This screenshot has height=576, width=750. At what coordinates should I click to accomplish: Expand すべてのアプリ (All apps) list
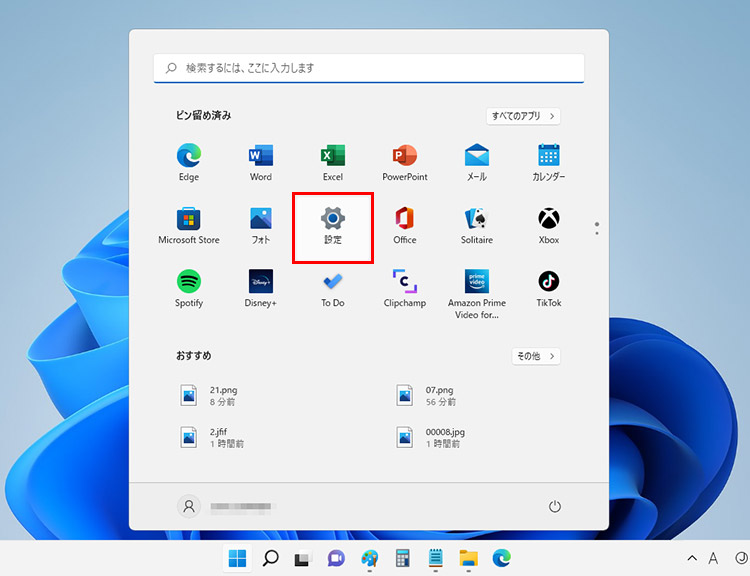tap(523, 116)
